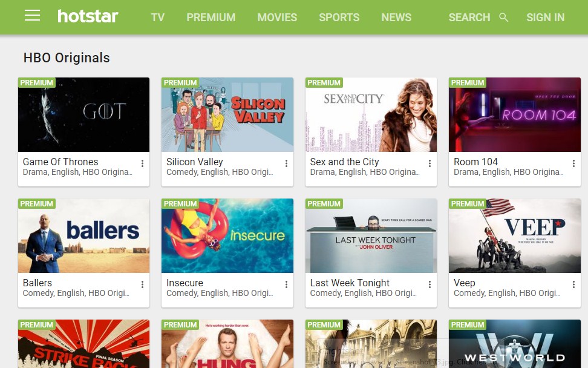The width and height of the screenshot is (588, 368).
Task: Click the HBO Originals section heading
Action: (x=67, y=57)
